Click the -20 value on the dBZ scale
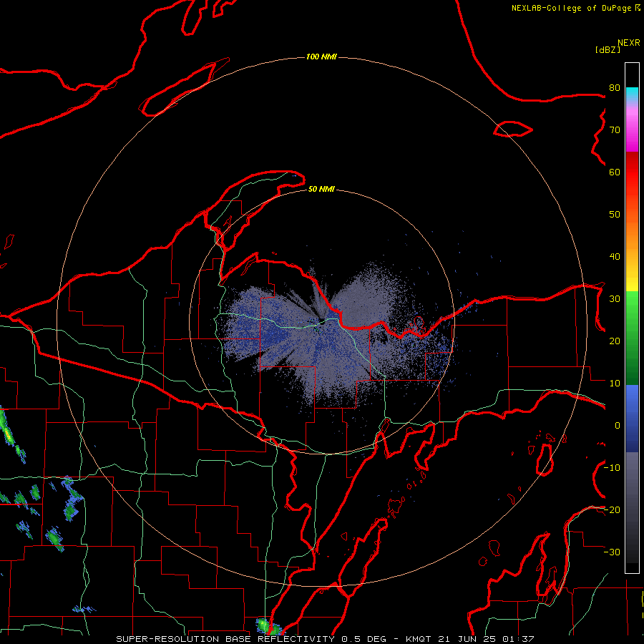The width and height of the screenshot is (644, 644). 613,510
